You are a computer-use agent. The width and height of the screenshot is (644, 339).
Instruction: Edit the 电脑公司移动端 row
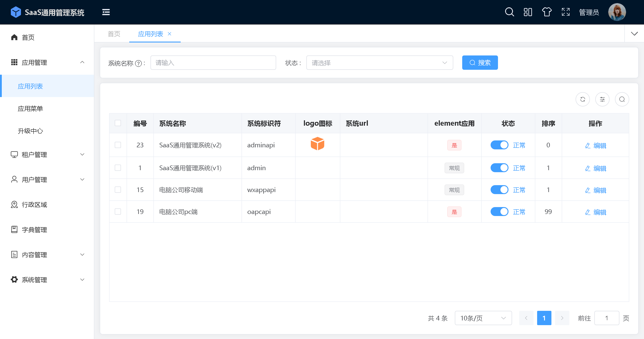click(595, 190)
